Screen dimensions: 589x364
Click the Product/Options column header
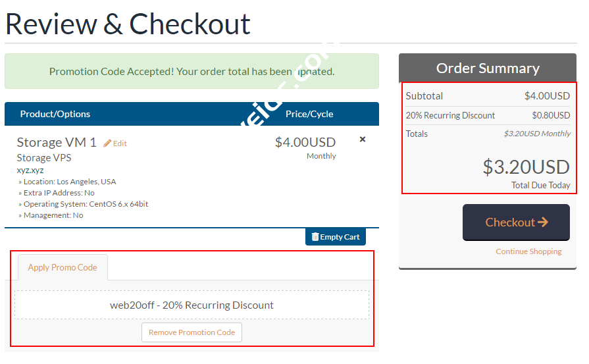[55, 114]
